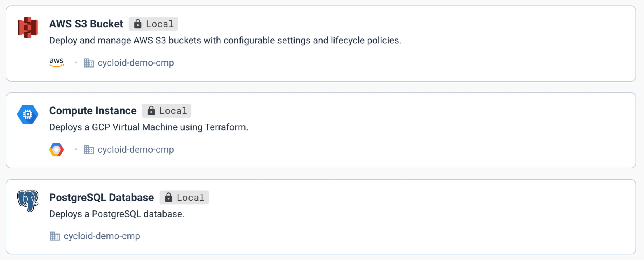Click cycloid-demo-cmp link under AWS S3 Bucket
Viewport: 644px width, 260px height.
pos(136,63)
